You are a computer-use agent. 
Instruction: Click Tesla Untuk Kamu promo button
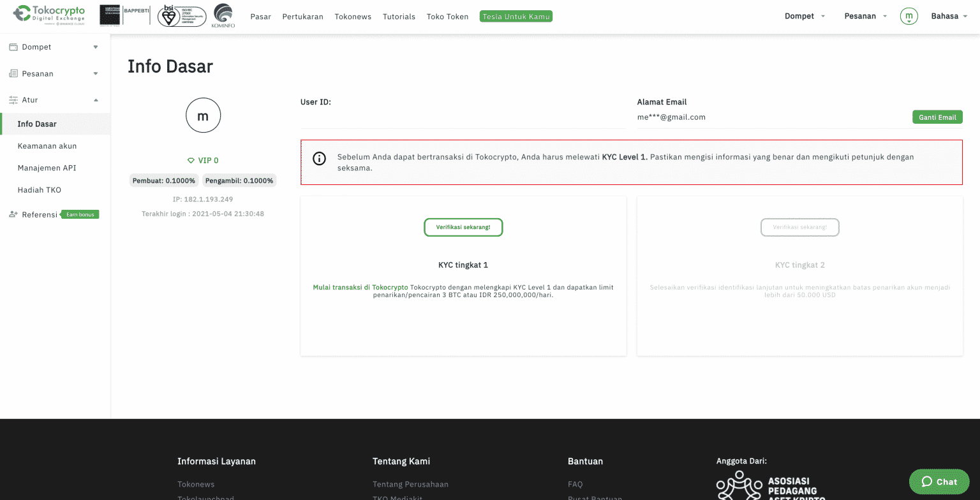(516, 17)
